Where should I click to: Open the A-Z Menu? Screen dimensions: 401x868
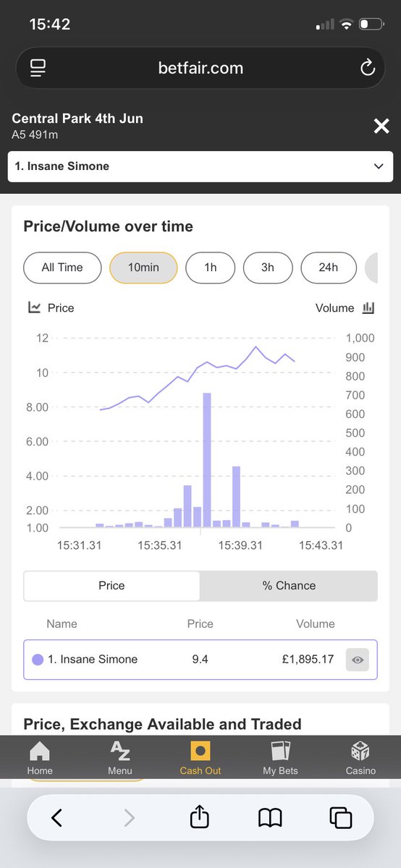pos(120,757)
